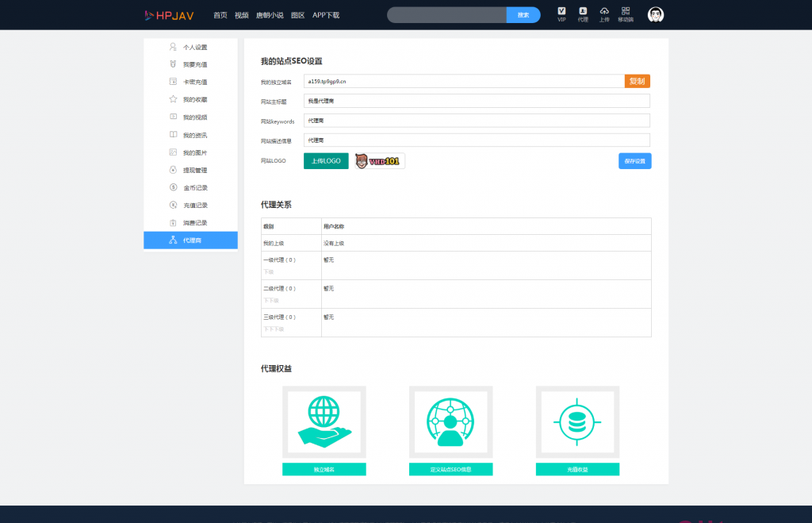The width and height of the screenshot is (812, 523).
Task: Click the 充值收益 coin stack icon
Action: coord(577,423)
